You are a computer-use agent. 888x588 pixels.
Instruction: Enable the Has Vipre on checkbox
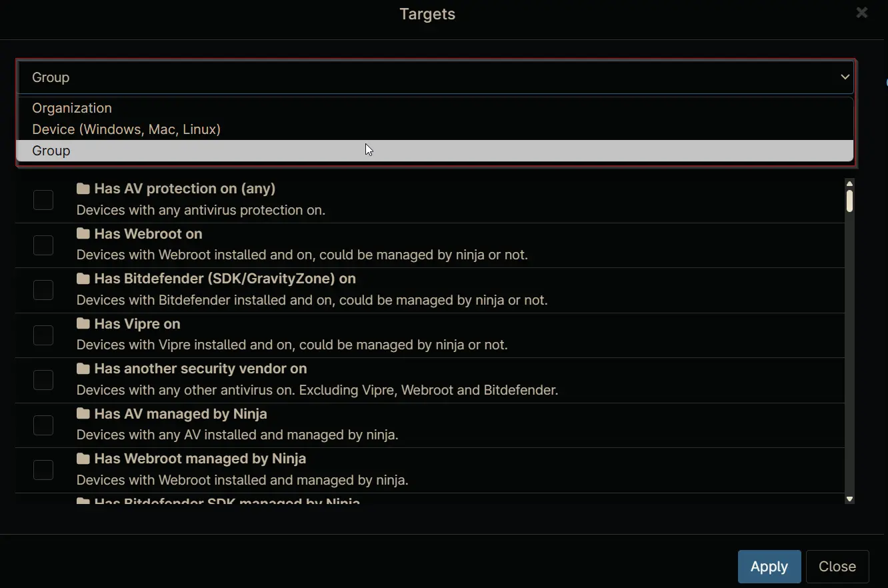tap(43, 335)
